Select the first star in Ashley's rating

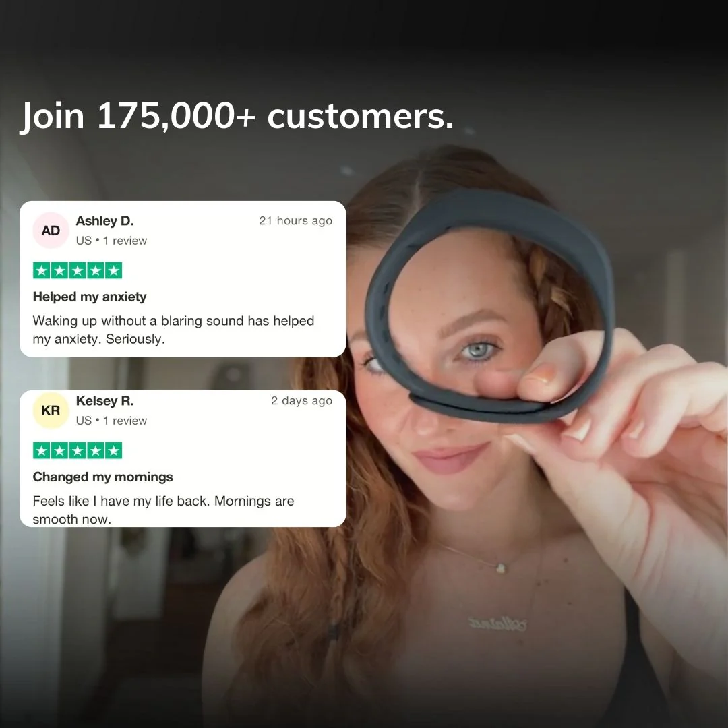tap(42, 271)
